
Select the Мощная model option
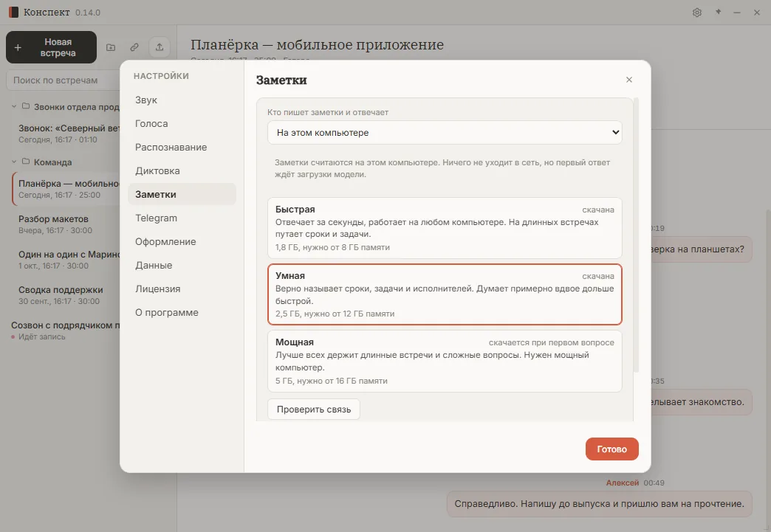click(x=445, y=361)
